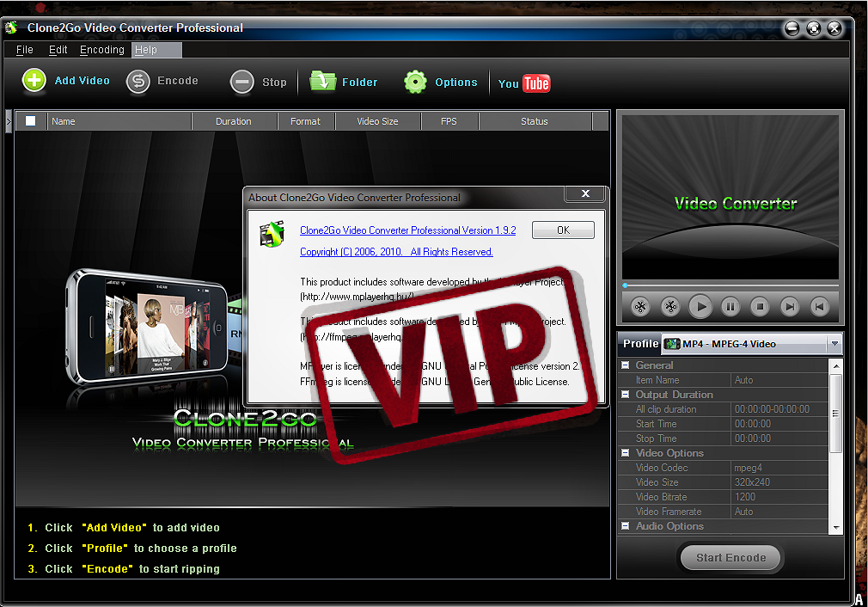
Task: Click the Video Codec value mpeg4
Action: coord(779,468)
